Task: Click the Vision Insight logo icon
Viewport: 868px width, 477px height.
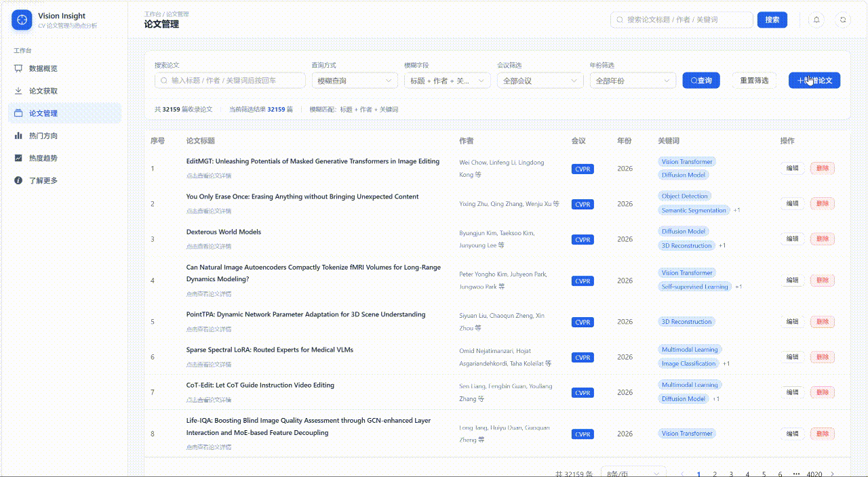Action: (x=22, y=20)
